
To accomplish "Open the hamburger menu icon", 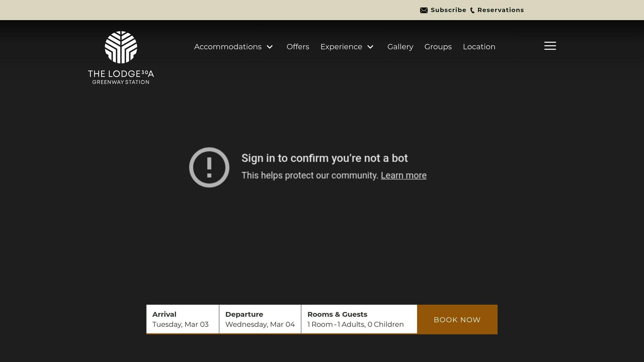I will 550,46.
